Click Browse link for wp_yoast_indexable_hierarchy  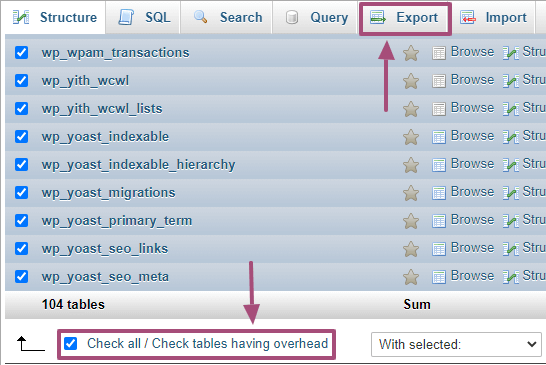coord(472,164)
